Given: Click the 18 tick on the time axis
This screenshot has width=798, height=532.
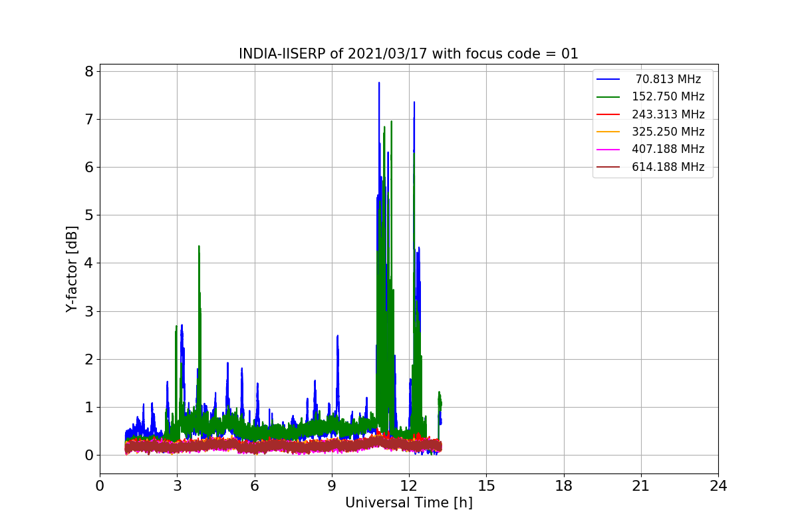Looking at the screenshot, I should (x=563, y=486).
